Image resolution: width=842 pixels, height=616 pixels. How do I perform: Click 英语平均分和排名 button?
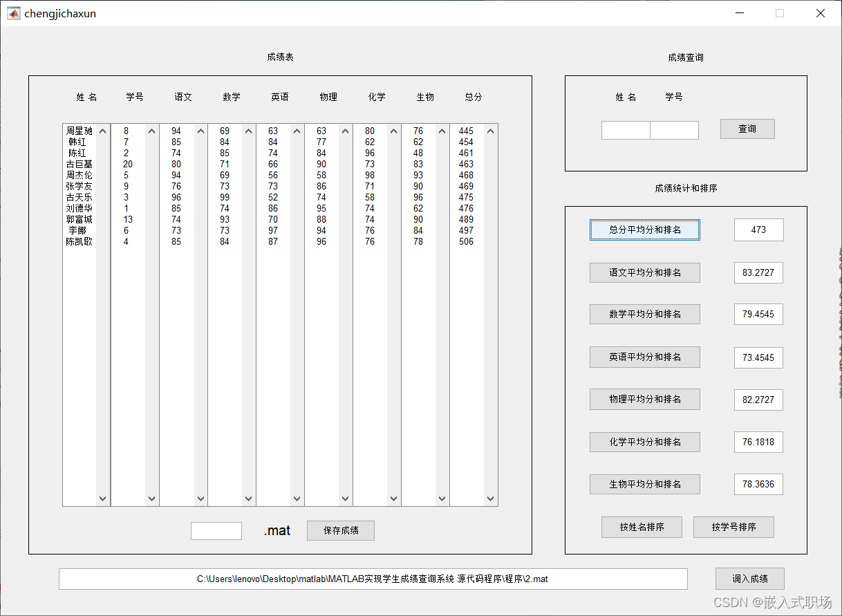[x=644, y=357]
